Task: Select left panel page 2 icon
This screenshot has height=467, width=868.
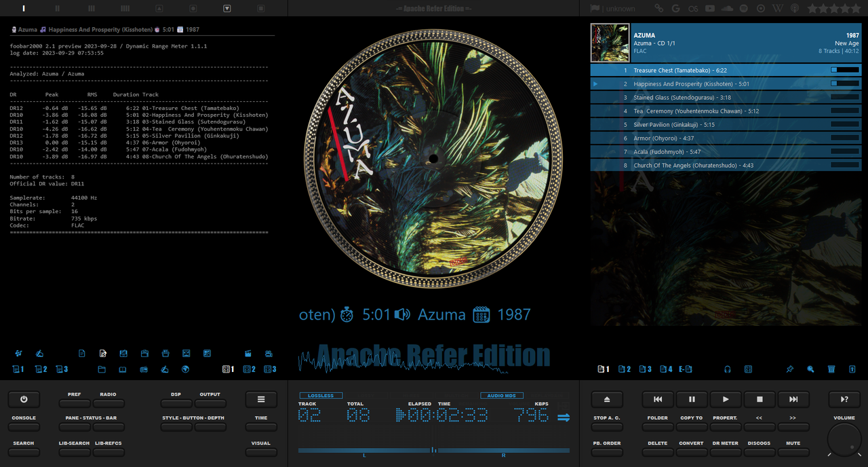Action: pyautogui.click(x=41, y=369)
